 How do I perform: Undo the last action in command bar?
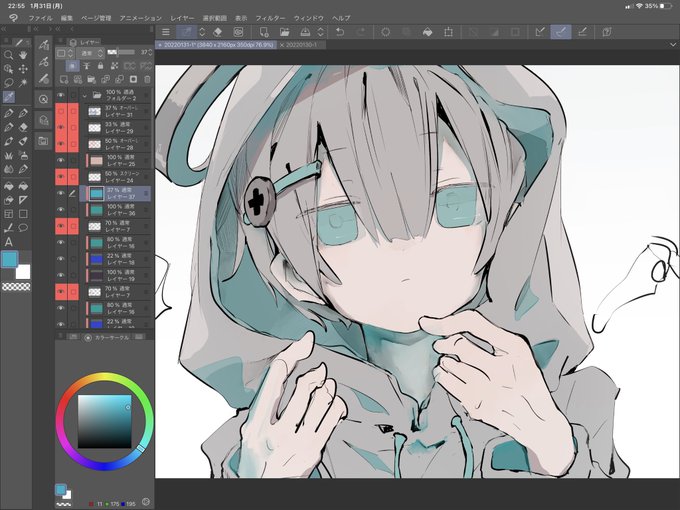[340, 32]
